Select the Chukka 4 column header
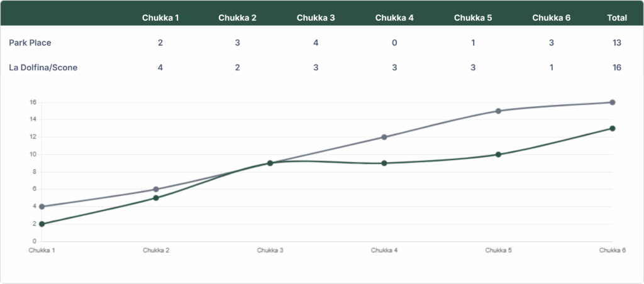The width and height of the screenshot is (644, 284). click(x=394, y=18)
